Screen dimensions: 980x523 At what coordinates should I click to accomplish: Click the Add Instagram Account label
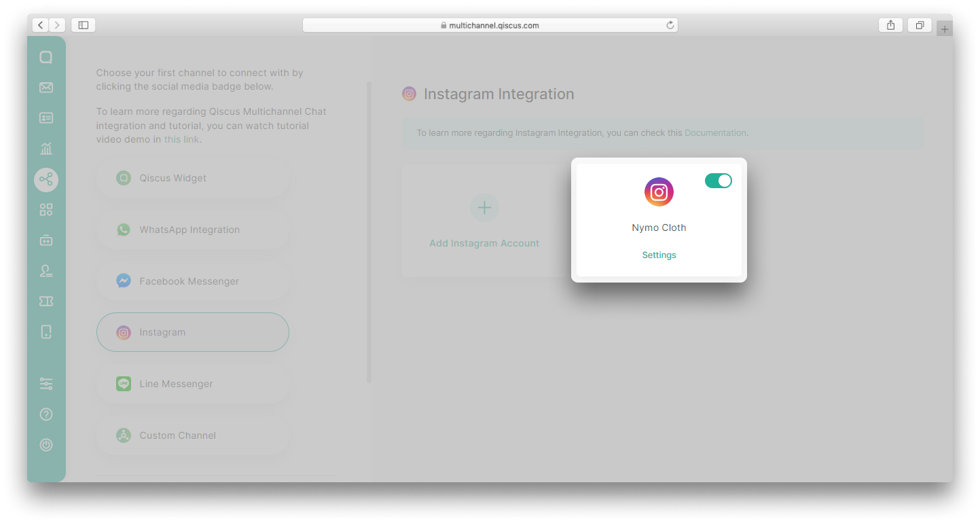pos(484,243)
